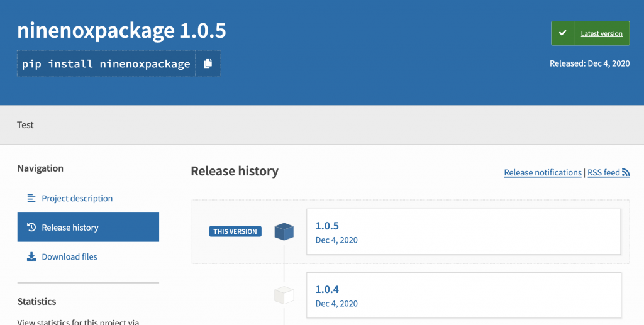The image size is (644, 325).
Task: Open the RSS feed link
Action: (608, 173)
